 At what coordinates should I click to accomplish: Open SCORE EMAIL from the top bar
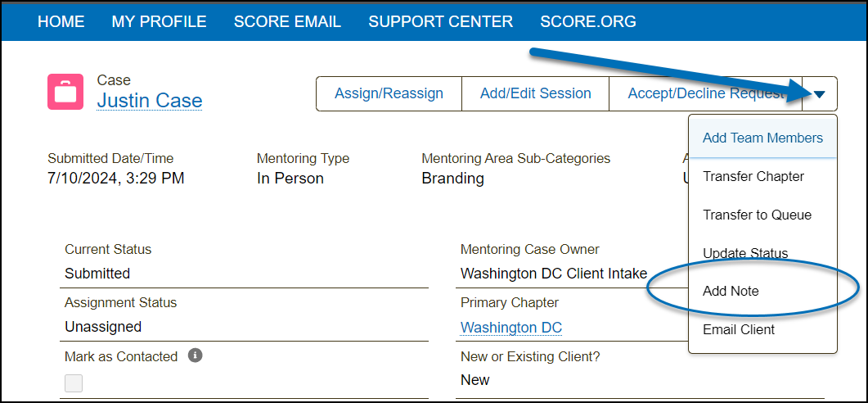pos(287,22)
